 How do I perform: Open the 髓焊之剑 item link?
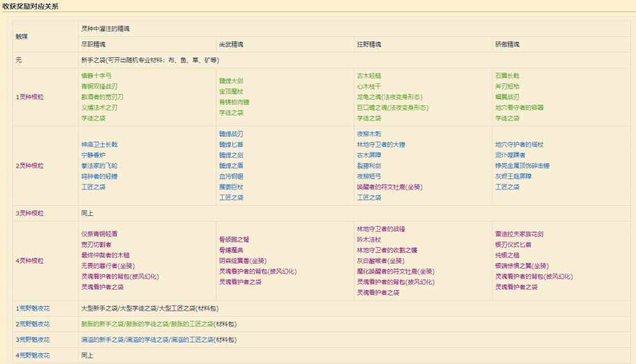tap(232, 155)
